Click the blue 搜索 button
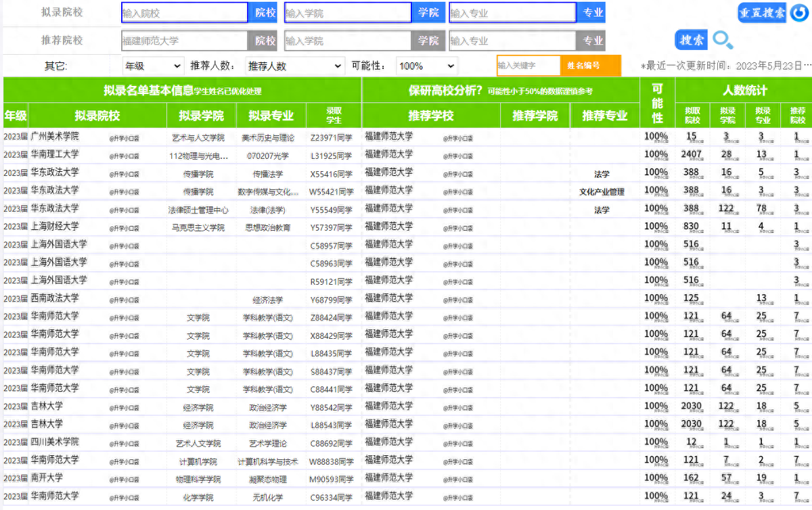This screenshot has height=510, width=812. [x=692, y=40]
